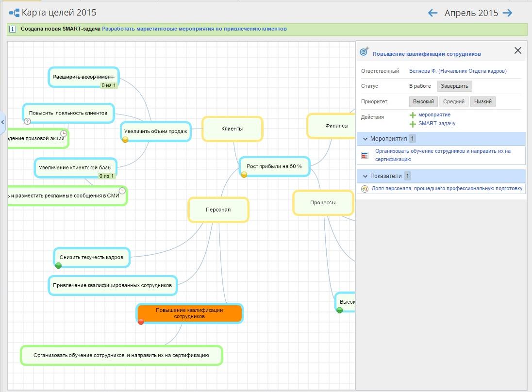This screenshot has height=392, width=532.
Task: Click the indicator gauge icon beside Доля персонала
Action: (x=365, y=189)
